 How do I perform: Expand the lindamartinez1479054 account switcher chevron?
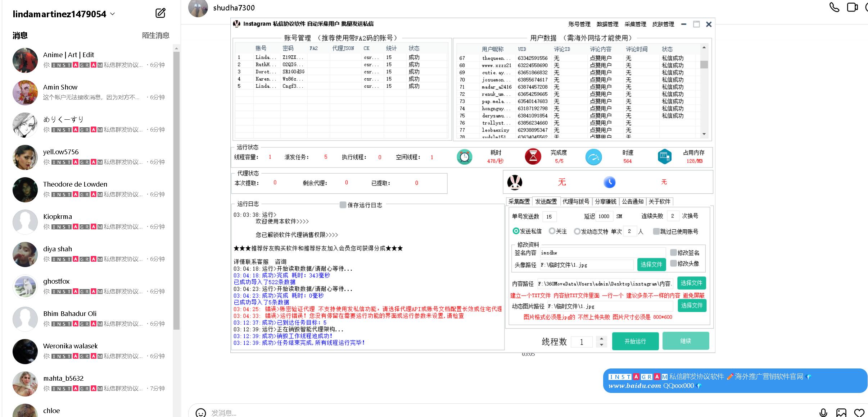coord(112,14)
